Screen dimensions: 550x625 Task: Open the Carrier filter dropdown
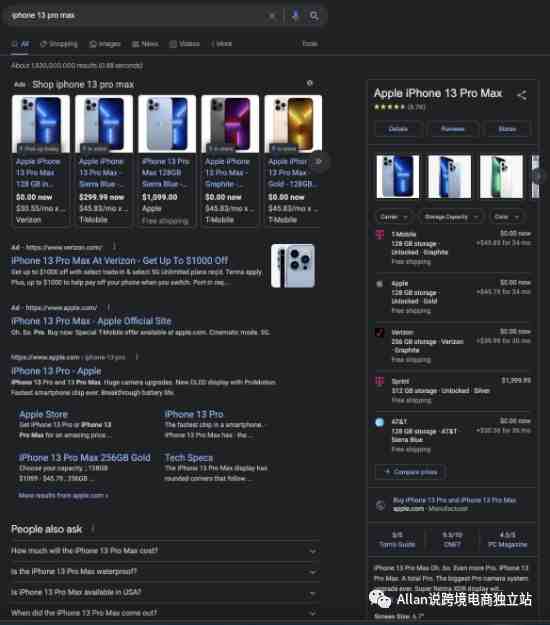point(393,217)
